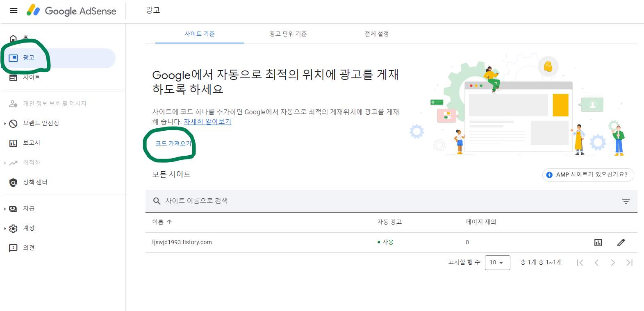The height and width of the screenshot is (311, 644).
Task: Edit tjswjd1993.tistory.com with the pencil icon
Action: point(621,243)
